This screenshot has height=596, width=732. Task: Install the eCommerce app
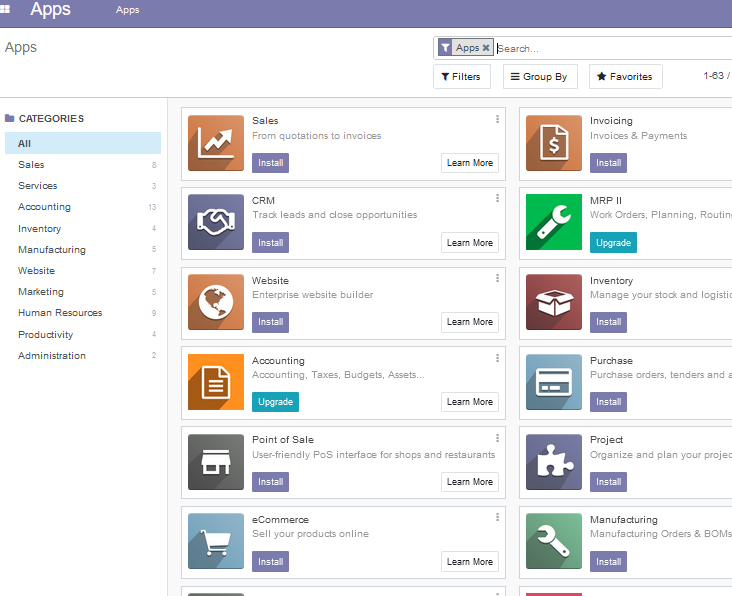(x=270, y=561)
